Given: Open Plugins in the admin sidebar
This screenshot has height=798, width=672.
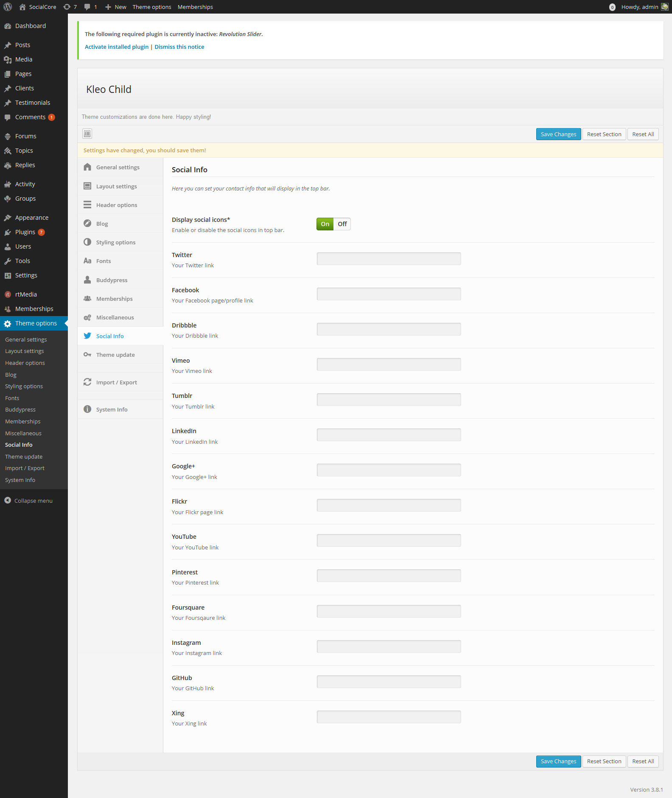Looking at the screenshot, I should [25, 232].
